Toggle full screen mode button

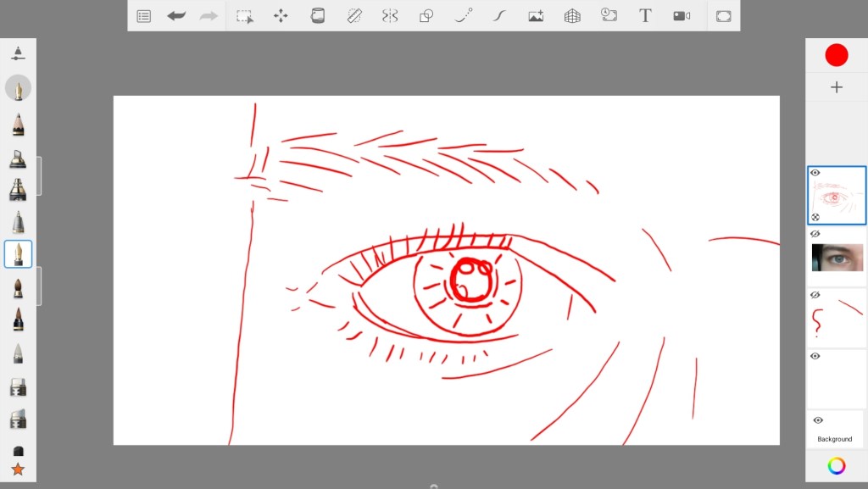723,16
